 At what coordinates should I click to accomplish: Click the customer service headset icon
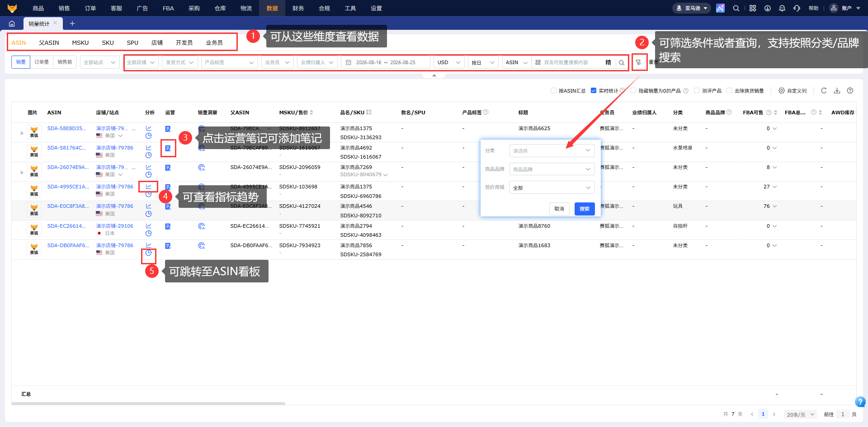(x=797, y=8)
